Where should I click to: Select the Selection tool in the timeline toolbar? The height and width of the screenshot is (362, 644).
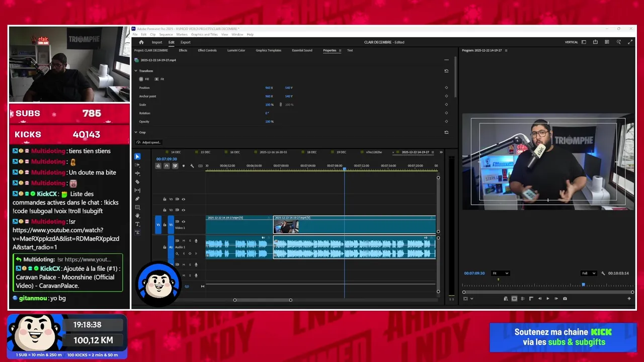coord(137,157)
